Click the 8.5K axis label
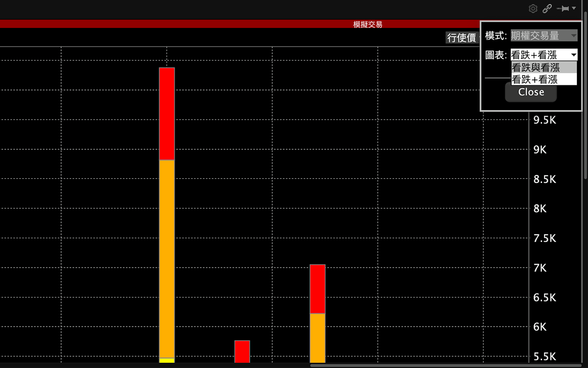 tap(545, 179)
